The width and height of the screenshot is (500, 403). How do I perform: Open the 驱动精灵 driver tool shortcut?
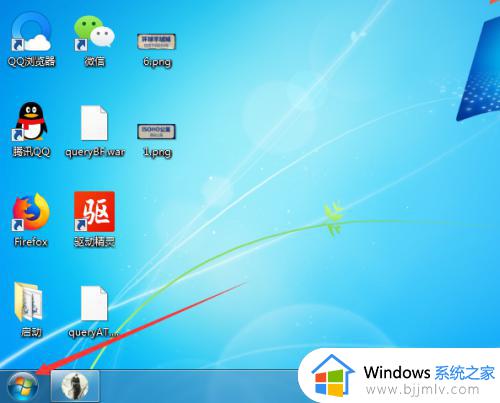pos(94,212)
